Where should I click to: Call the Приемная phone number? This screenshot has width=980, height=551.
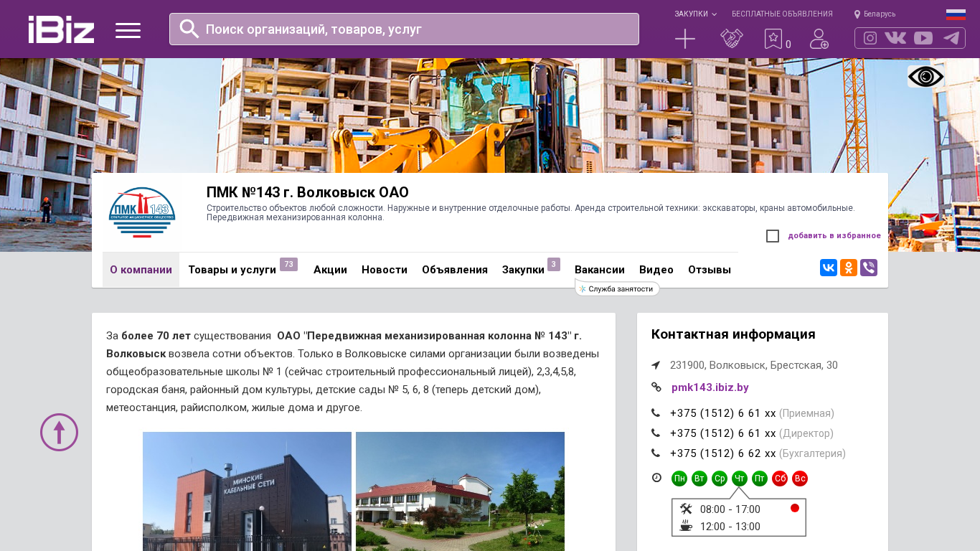[723, 413]
